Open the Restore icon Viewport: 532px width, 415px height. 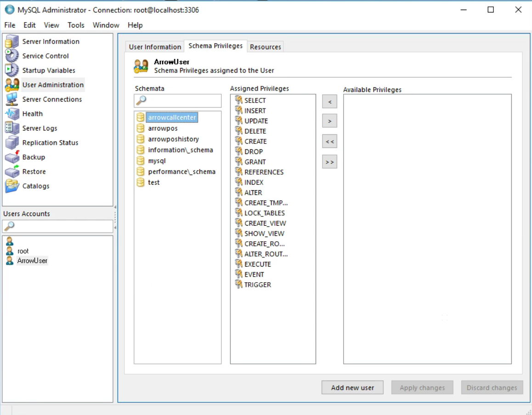click(12, 171)
